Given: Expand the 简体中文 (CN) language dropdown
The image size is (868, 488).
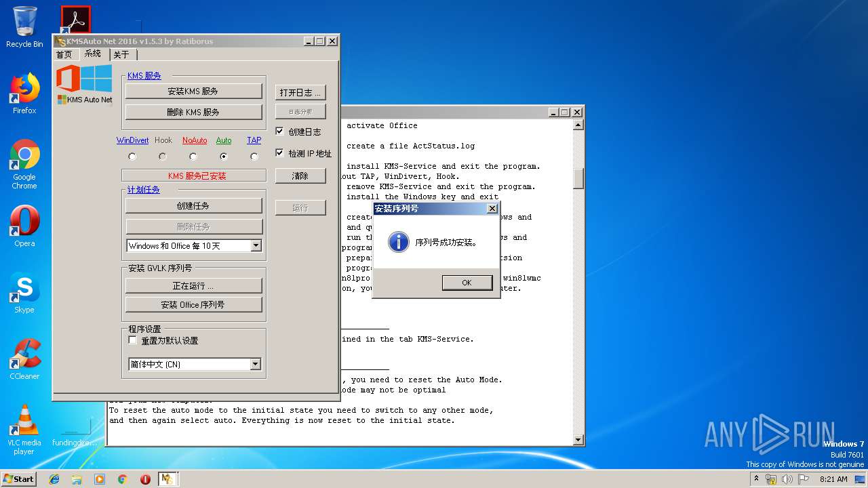Looking at the screenshot, I should (x=256, y=364).
